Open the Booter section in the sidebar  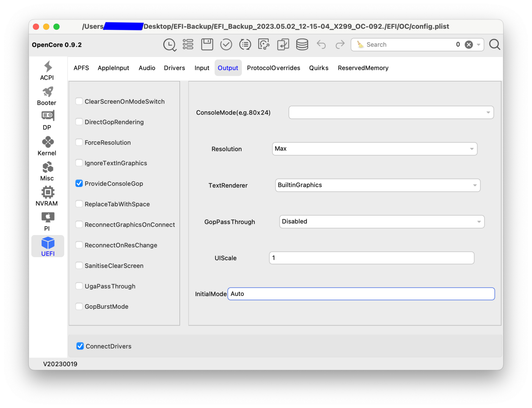click(x=47, y=96)
